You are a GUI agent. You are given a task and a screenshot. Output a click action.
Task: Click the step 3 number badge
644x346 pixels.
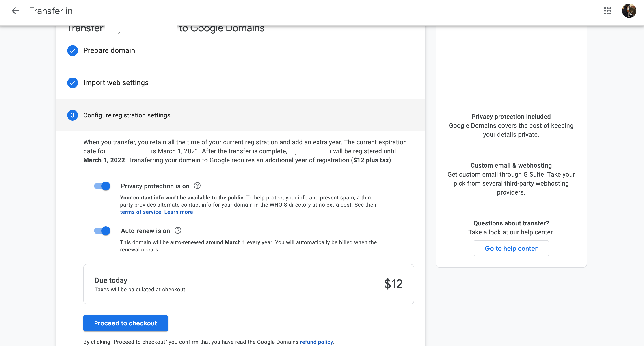pyautogui.click(x=73, y=115)
